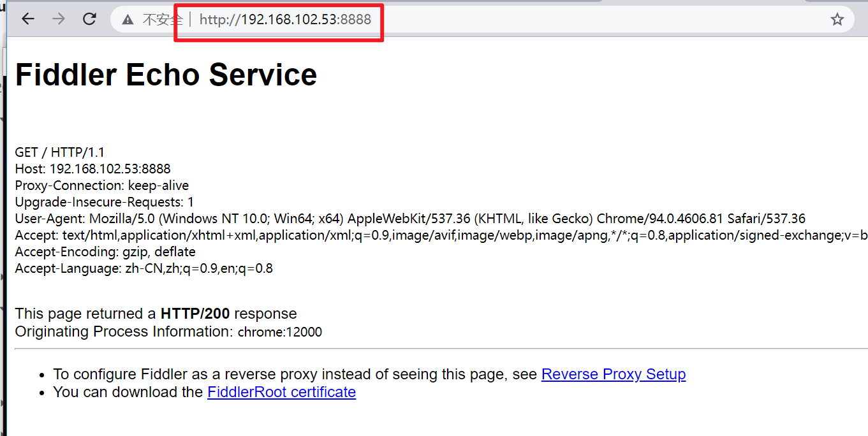Click the browser Back arrow

pos(27,19)
